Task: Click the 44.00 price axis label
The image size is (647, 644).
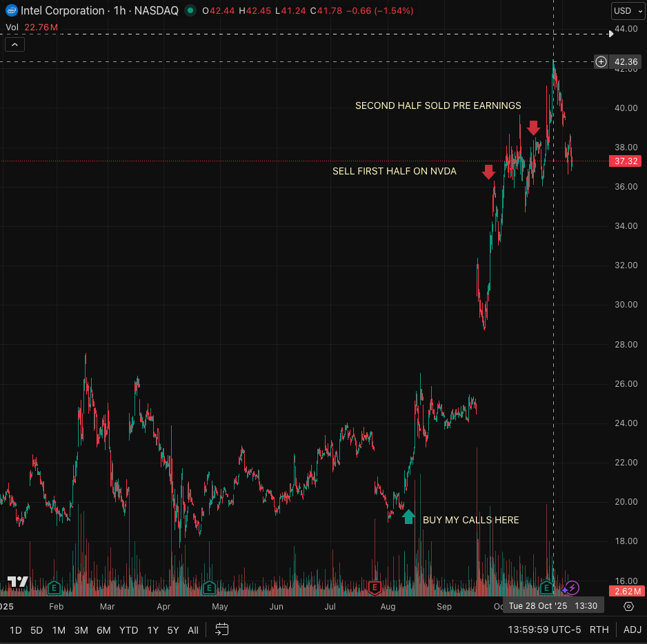Action: (x=626, y=29)
